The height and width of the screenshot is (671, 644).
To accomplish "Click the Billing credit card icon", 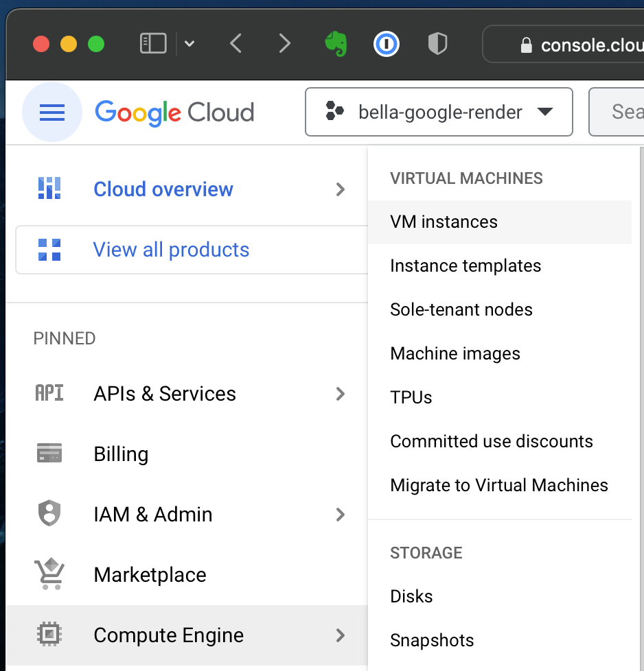I will point(49,454).
